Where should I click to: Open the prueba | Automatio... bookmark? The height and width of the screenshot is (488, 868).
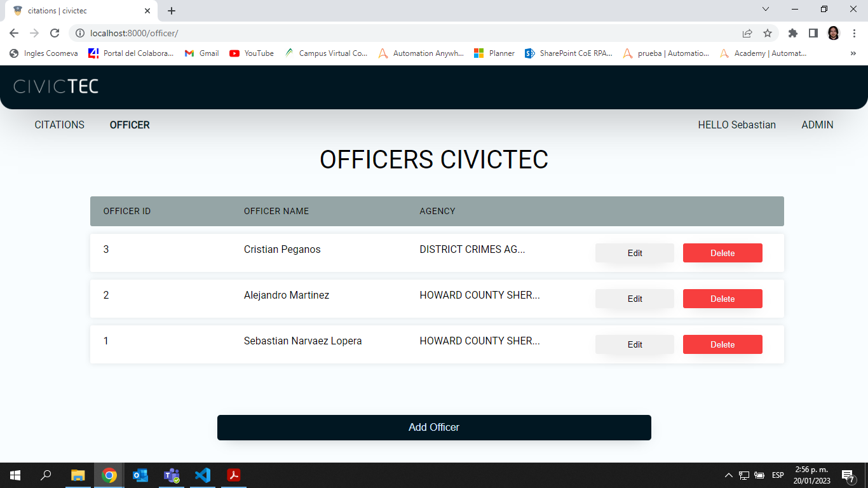667,53
